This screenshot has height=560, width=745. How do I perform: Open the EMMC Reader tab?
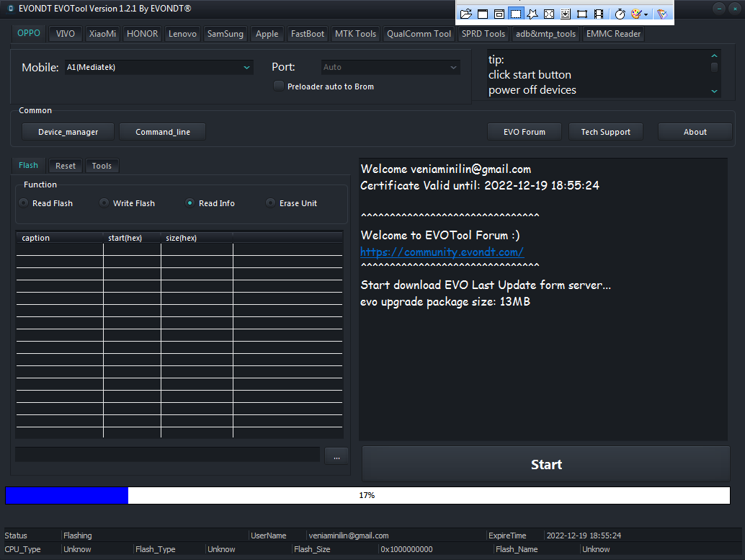(x=613, y=34)
